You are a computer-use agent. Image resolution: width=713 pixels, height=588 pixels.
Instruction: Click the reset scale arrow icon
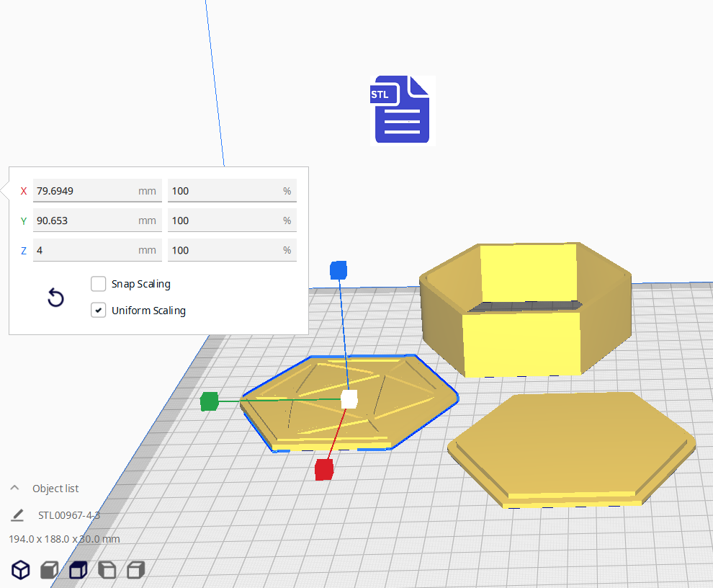pos(56,298)
